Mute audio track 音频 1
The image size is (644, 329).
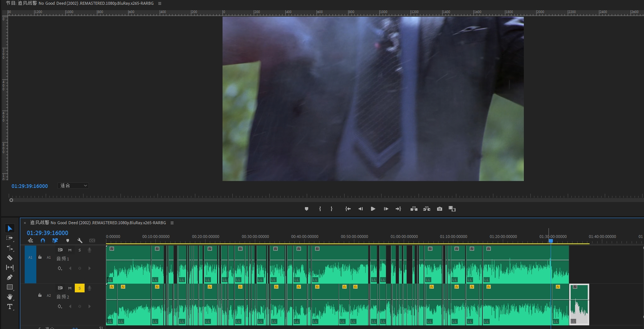tap(70, 250)
